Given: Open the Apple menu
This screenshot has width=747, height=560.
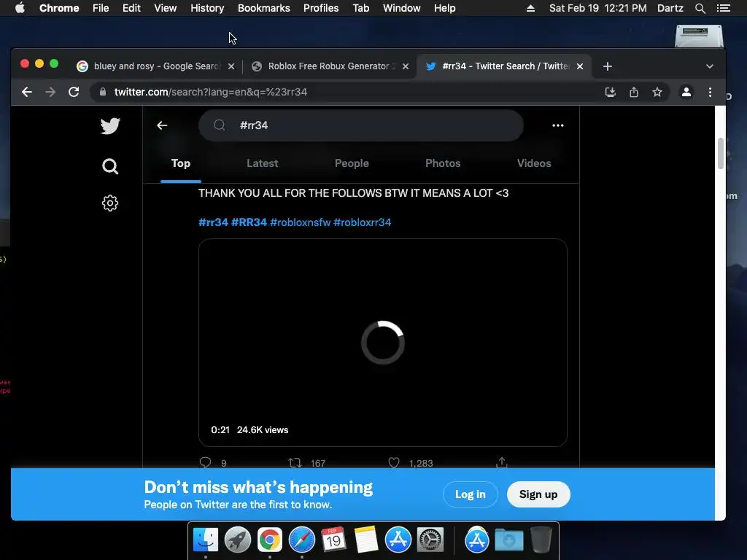Looking at the screenshot, I should (20, 8).
